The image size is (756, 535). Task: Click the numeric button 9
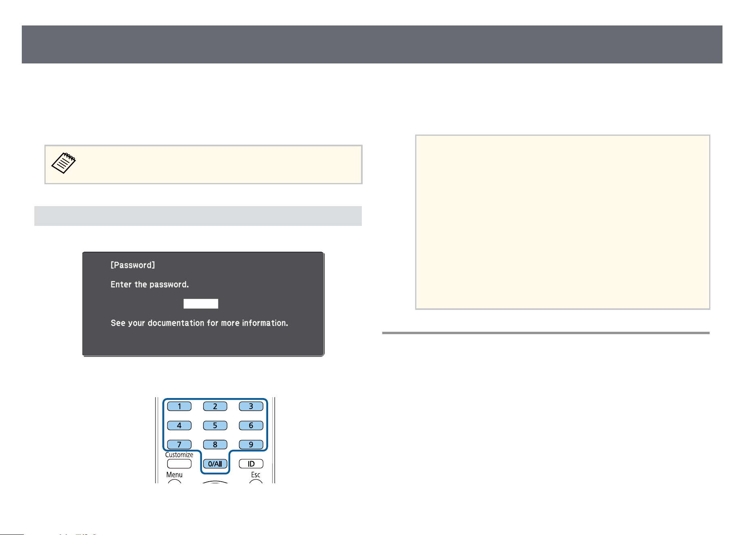click(x=251, y=444)
